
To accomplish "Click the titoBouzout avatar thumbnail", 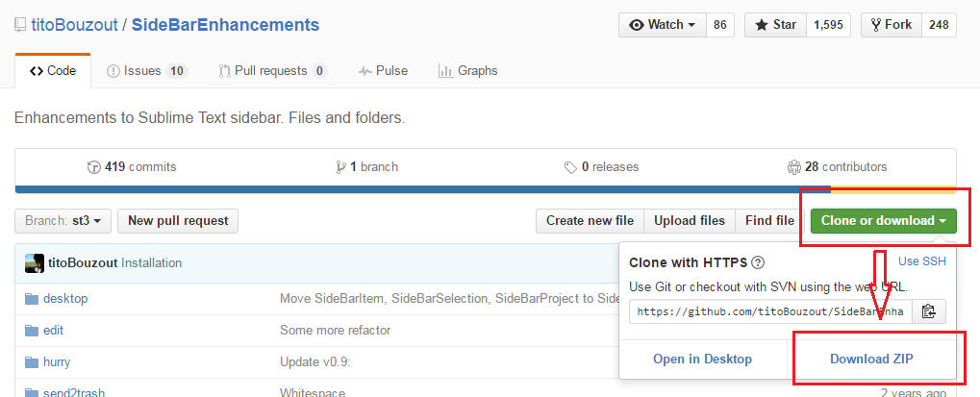I will point(35,262).
